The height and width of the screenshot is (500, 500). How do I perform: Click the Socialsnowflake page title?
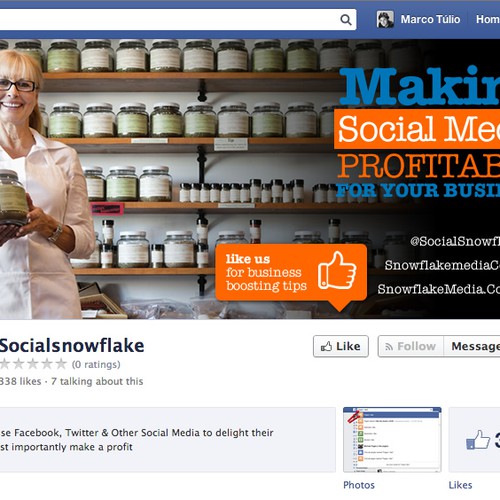pyautogui.click(x=72, y=346)
